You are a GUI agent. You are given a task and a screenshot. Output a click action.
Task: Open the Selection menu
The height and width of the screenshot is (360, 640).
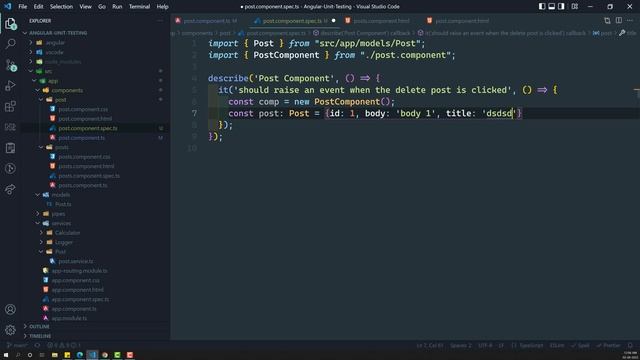[61, 7]
